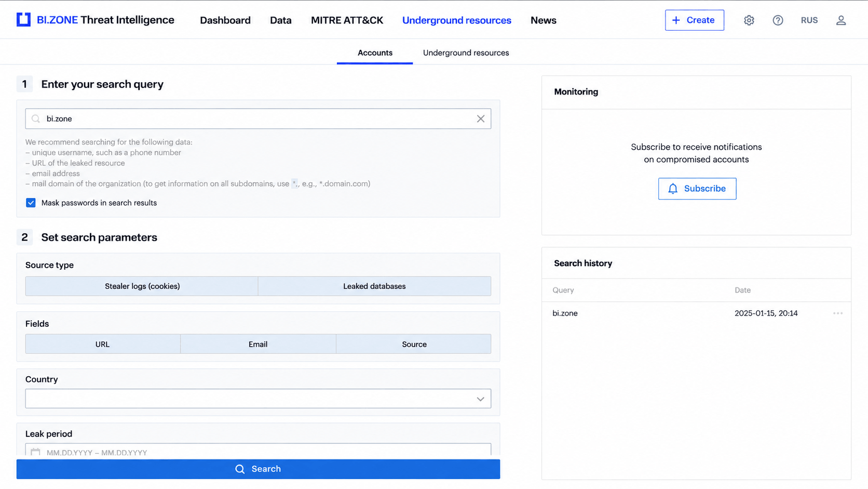Clear the search query with the X icon
The image size is (868, 489).
pyautogui.click(x=481, y=119)
